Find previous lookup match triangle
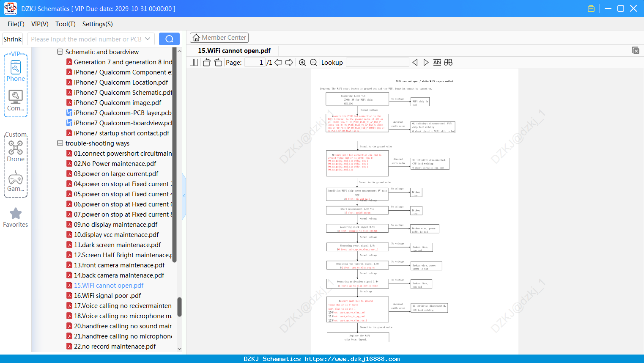This screenshot has width=644, height=363. pos(415,63)
